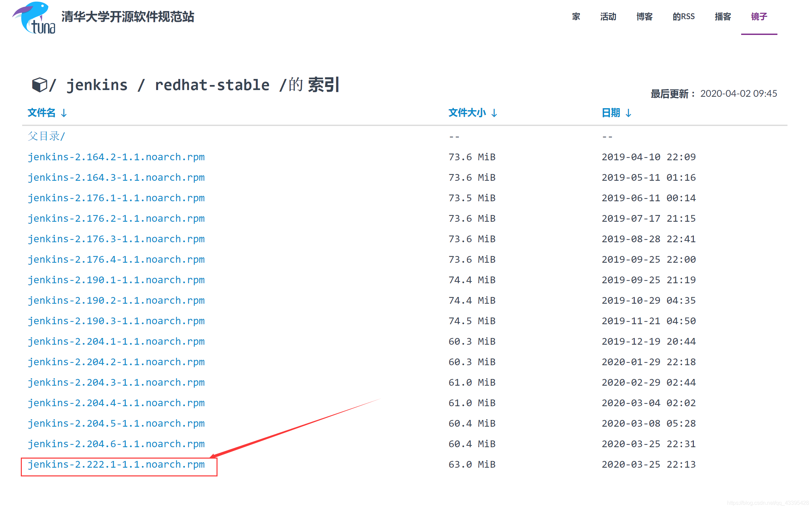Click the date 2019-12-19 20:44
Screen dimensions: 812x509
pyautogui.click(x=649, y=342)
